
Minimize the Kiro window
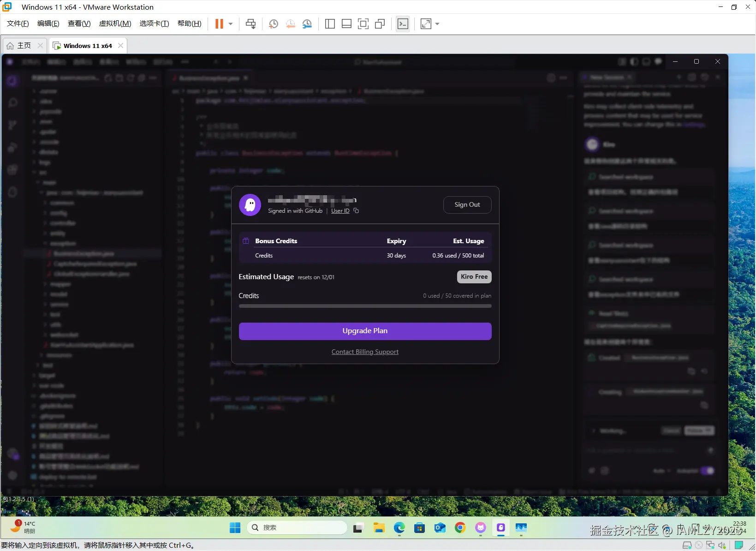coord(675,61)
